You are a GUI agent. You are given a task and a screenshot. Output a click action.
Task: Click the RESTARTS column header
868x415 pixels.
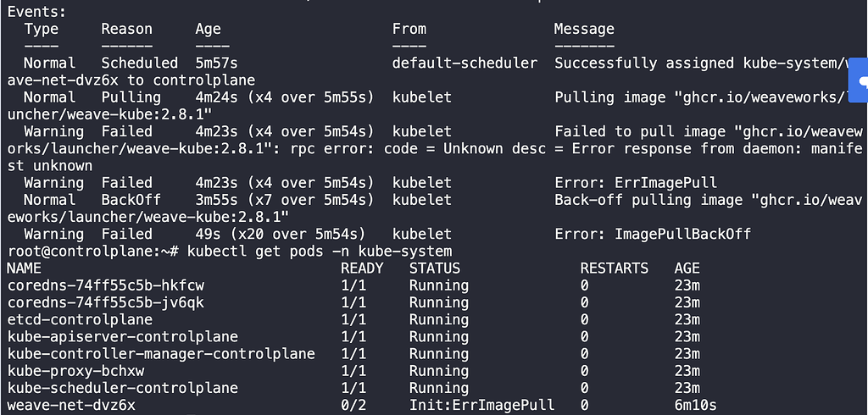coord(614,268)
